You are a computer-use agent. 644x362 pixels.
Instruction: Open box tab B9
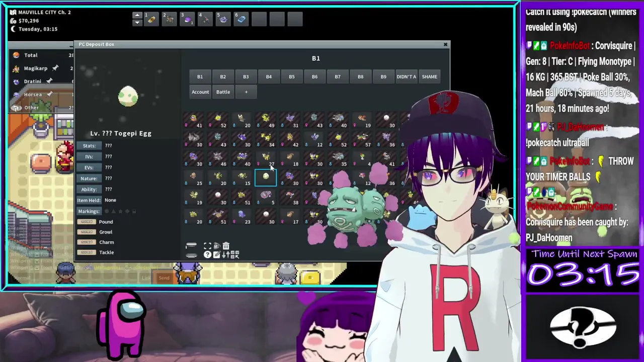coord(383,76)
